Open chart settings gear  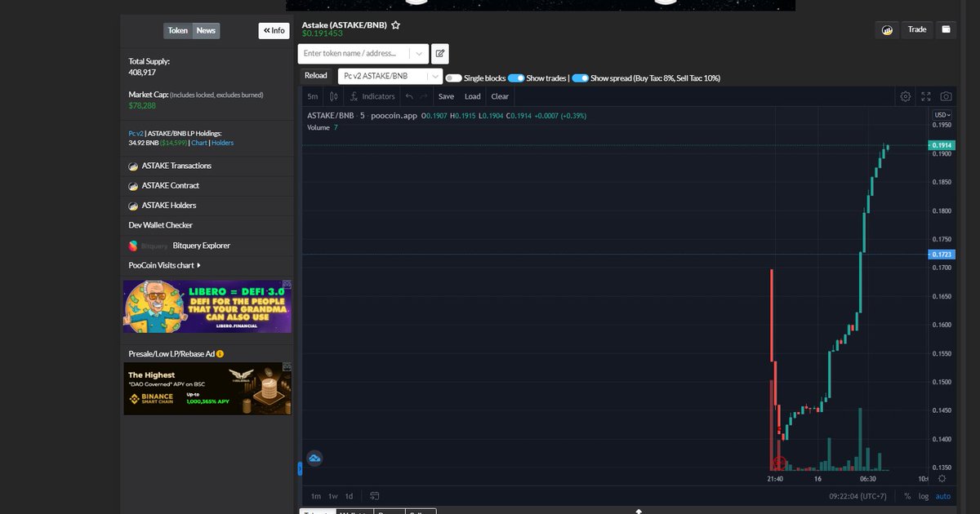[x=906, y=96]
